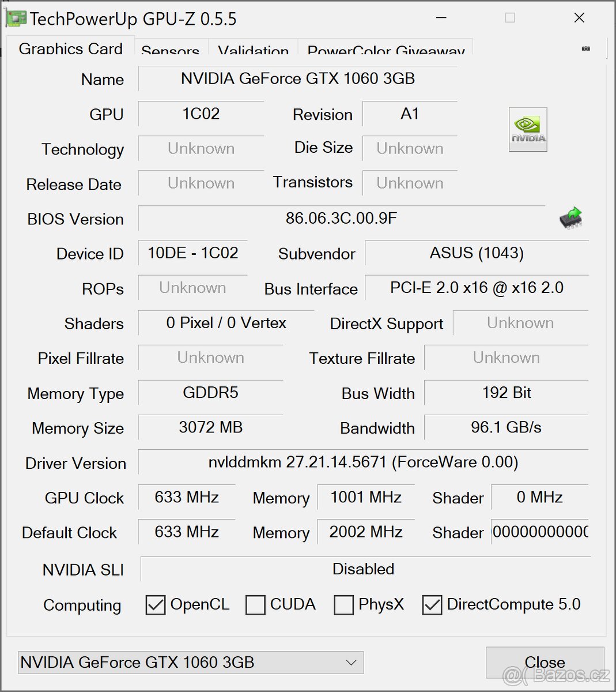Click GPU Clock value 633 MHz

(187, 497)
